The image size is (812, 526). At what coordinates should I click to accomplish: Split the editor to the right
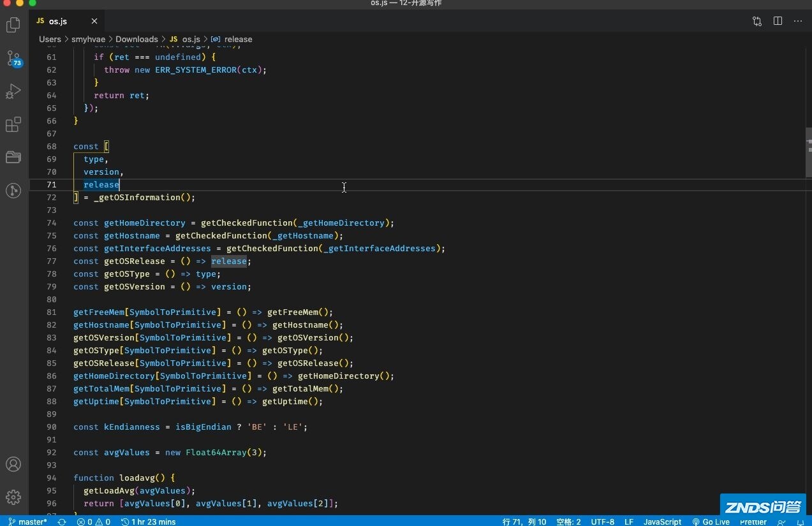coord(778,21)
